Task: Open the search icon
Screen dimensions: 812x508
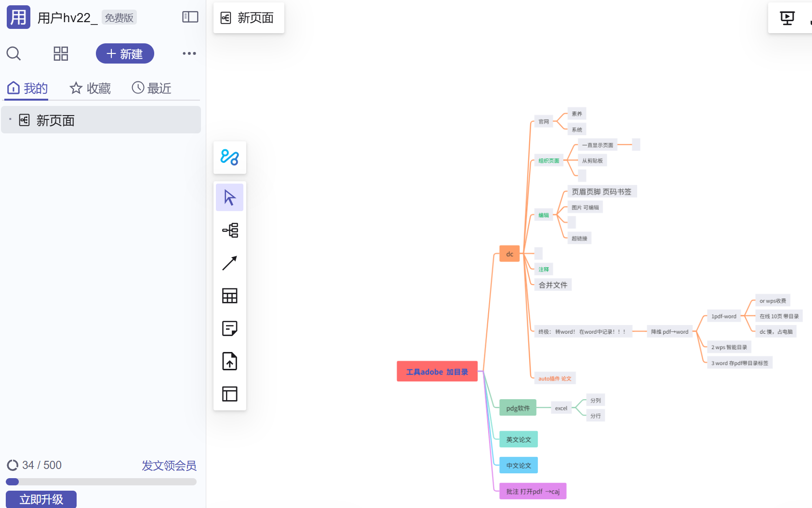Action: (13, 53)
